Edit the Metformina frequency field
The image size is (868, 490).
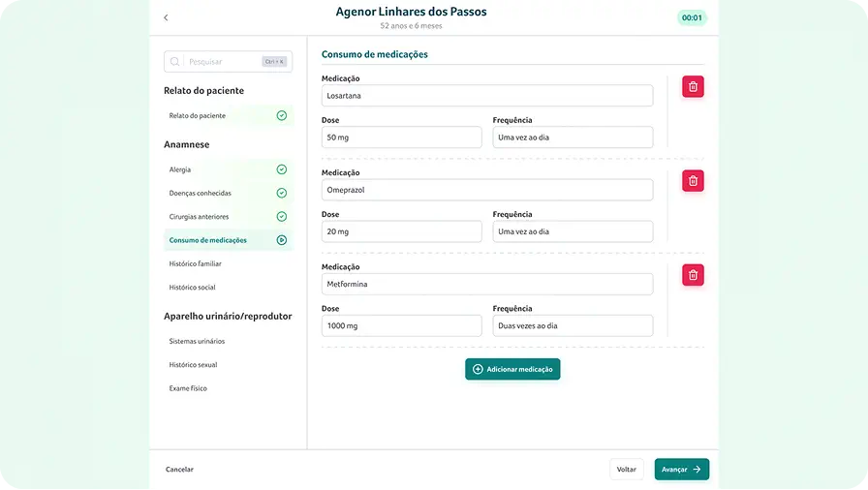[x=573, y=326]
